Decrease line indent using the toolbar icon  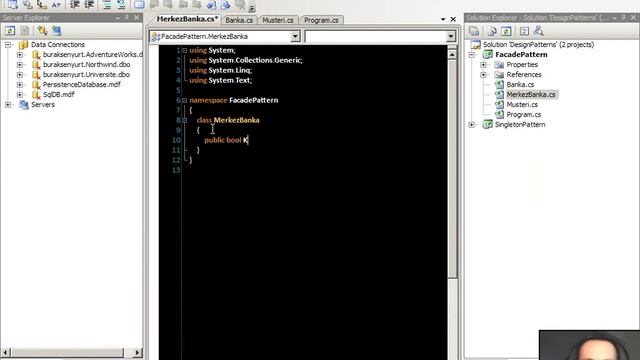(x=75, y=4)
